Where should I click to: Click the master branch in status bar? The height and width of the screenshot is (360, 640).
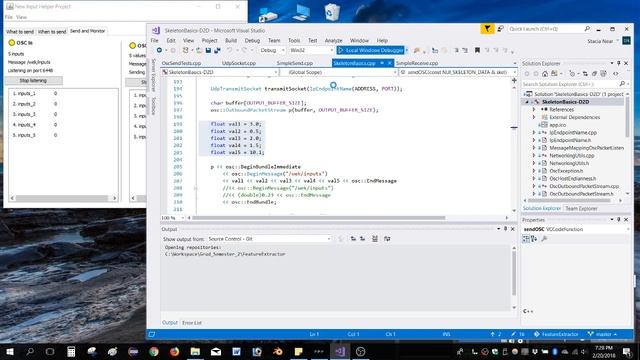603,334
